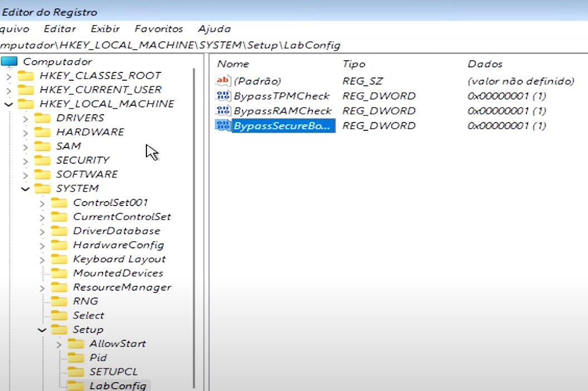Click the Setup folder icon
588x391 pixels.
[59, 330]
